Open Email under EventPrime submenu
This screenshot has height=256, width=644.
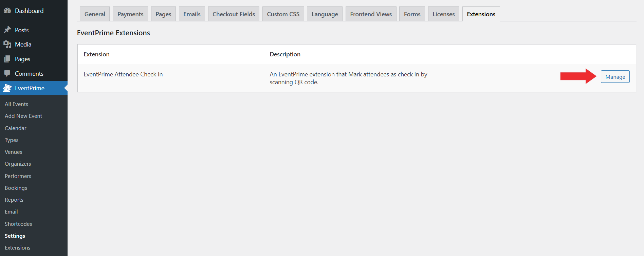(x=11, y=212)
